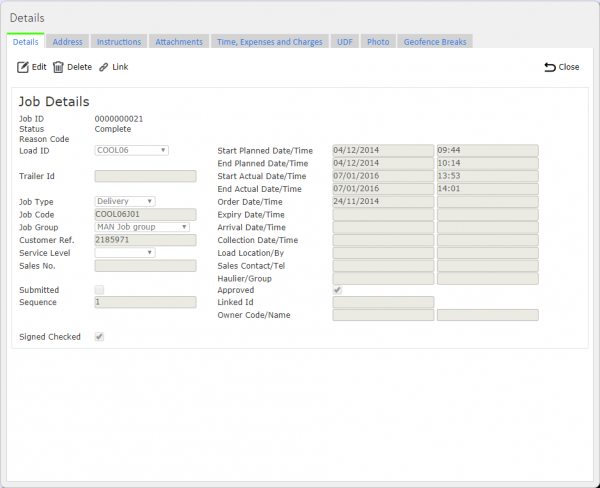Click the Link button label
Viewport: 600px width, 488px height.
point(120,67)
